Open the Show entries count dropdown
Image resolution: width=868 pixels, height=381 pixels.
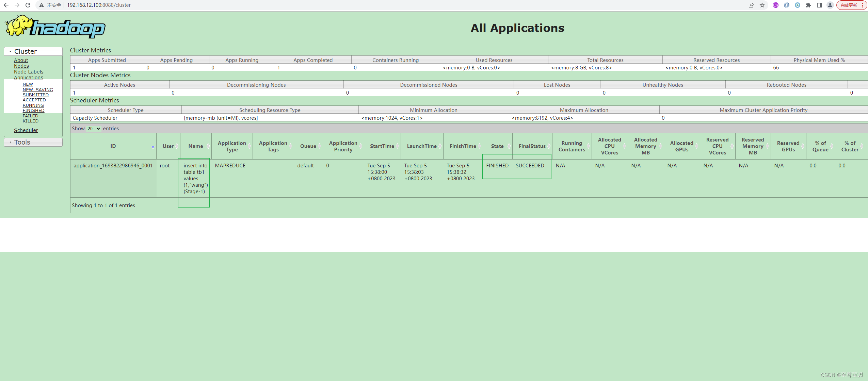pos(94,129)
